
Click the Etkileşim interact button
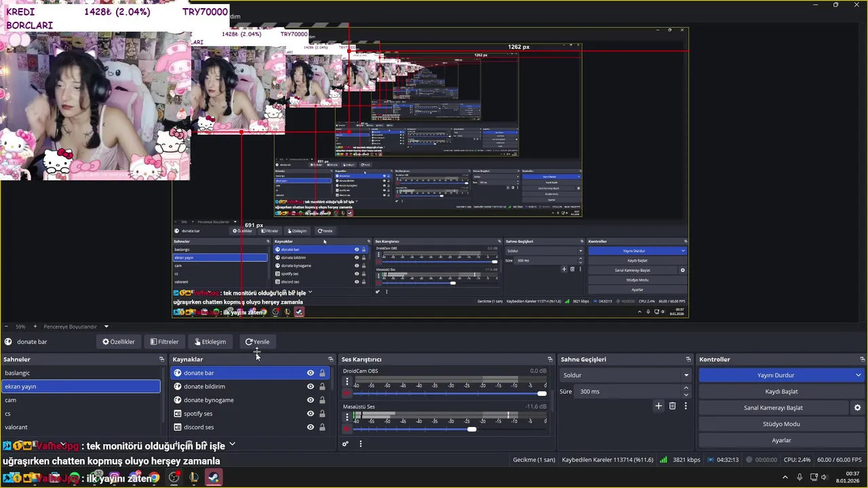point(210,342)
